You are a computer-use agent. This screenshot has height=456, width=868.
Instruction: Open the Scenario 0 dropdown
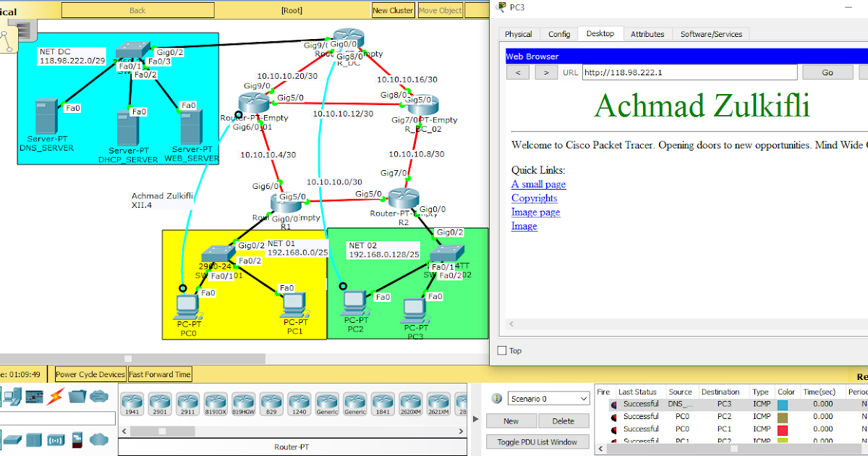tap(548, 398)
